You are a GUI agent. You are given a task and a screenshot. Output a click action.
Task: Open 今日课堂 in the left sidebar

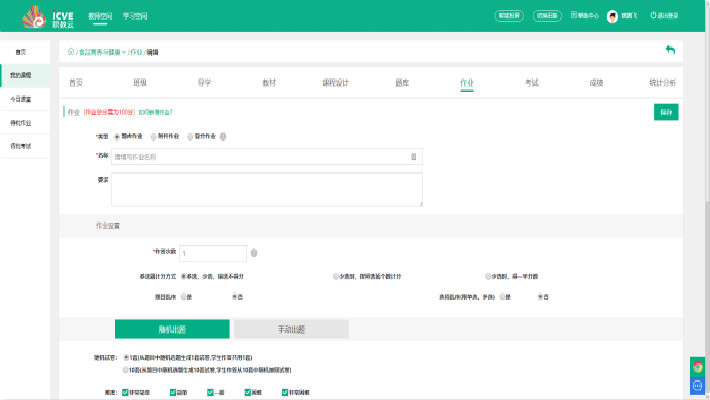pos(21,99)
